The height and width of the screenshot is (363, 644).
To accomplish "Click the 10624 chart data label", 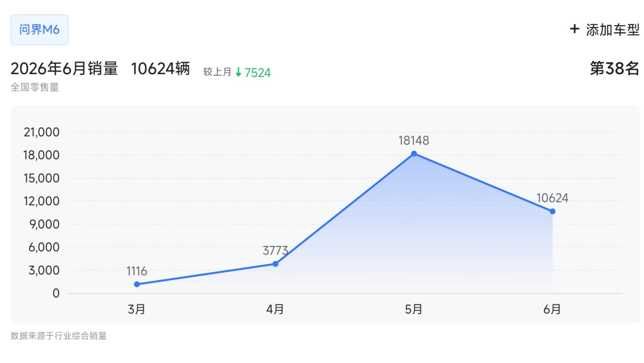I will (552, 198).
